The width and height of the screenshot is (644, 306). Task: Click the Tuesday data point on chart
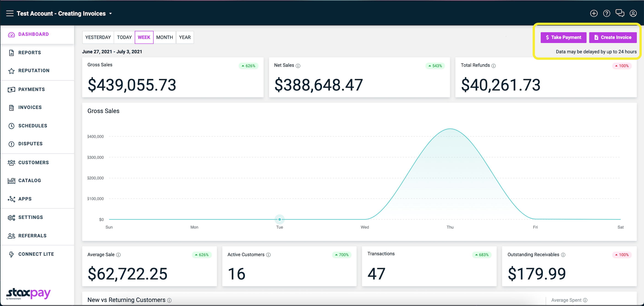pos(280,219)
